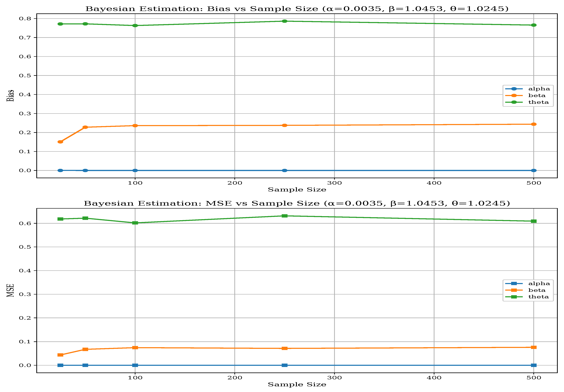564x392 pixels.
Task: Click the alpha legend entry in MSE chart
Action: [x=539, y=284]
